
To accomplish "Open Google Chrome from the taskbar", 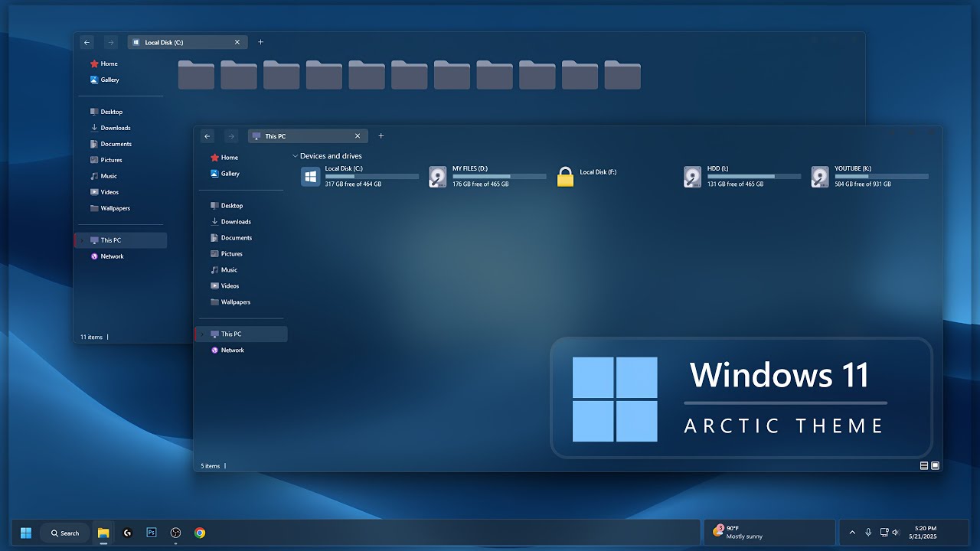I will 200,533.
